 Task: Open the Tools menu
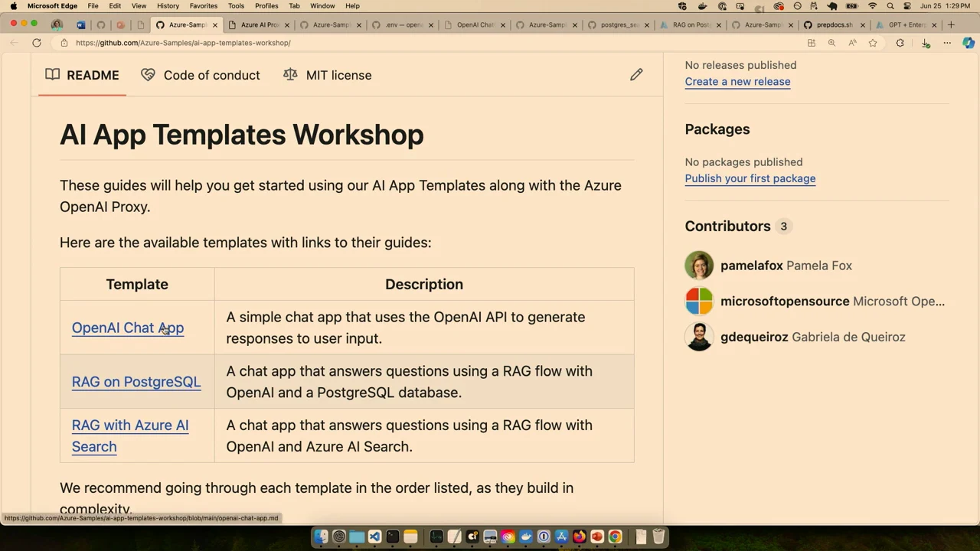(x=236, y=6)
